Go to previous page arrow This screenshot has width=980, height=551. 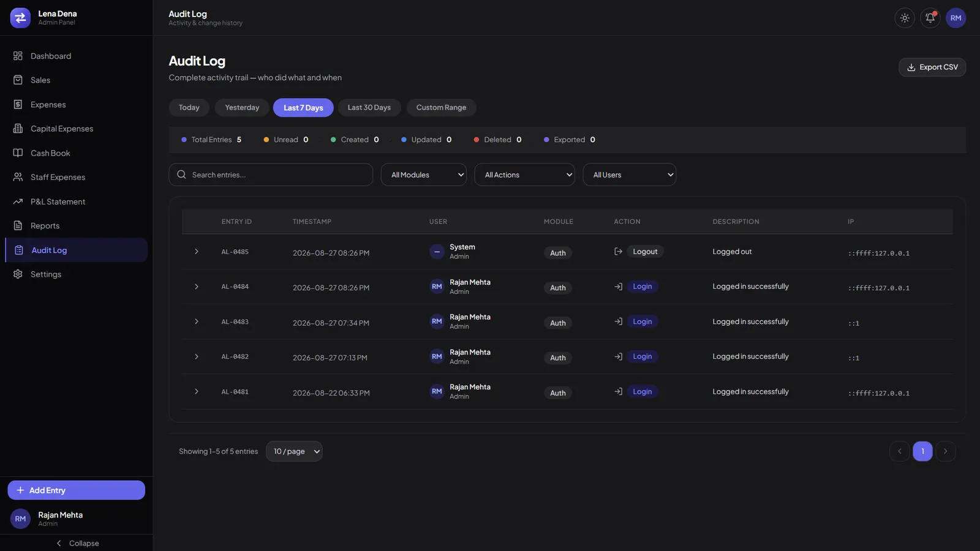900,451
